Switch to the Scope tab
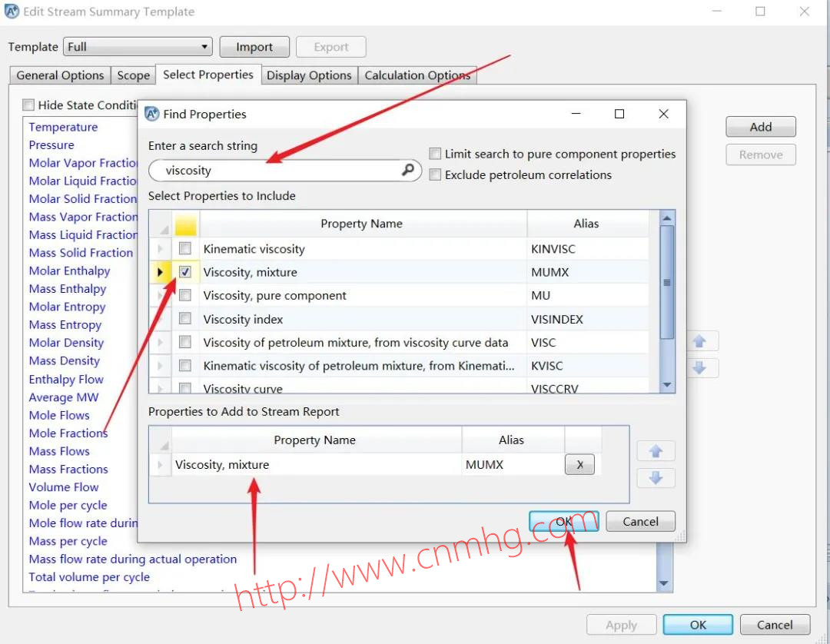Viewport: 830px width, 644px height. point(134,75)
